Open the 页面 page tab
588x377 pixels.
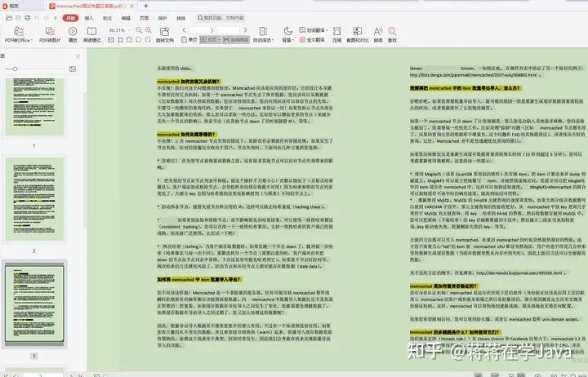click(x=144, y=18)
